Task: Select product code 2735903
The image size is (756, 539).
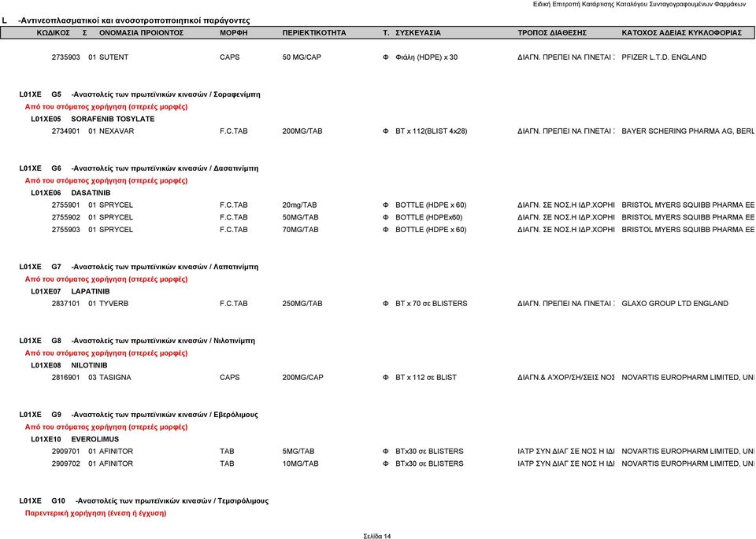Action: [x=66, y=57]
